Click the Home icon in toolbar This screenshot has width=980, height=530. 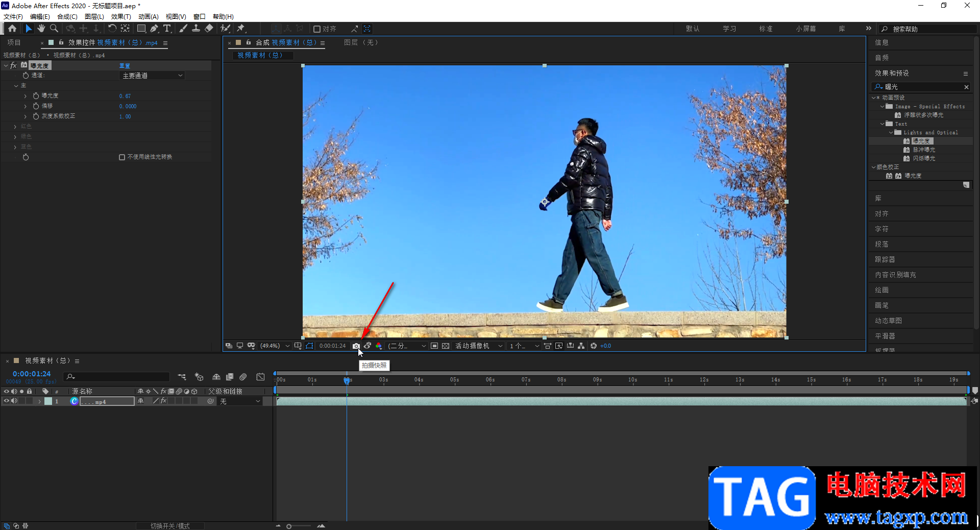[x=12, y=29]
